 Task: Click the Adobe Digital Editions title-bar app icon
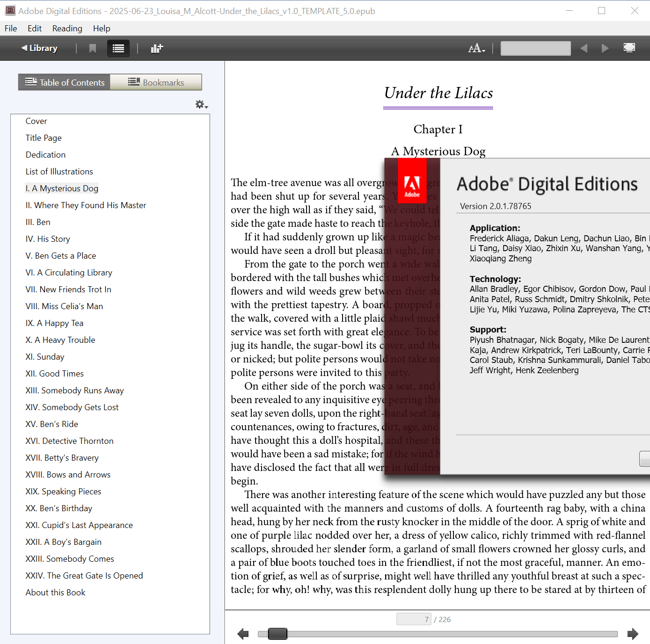pos(10,10)
